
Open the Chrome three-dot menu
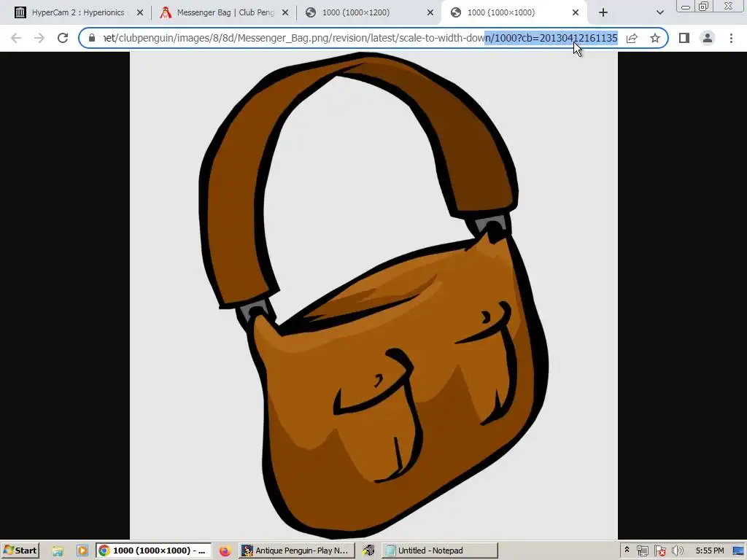tap(731, 38)
